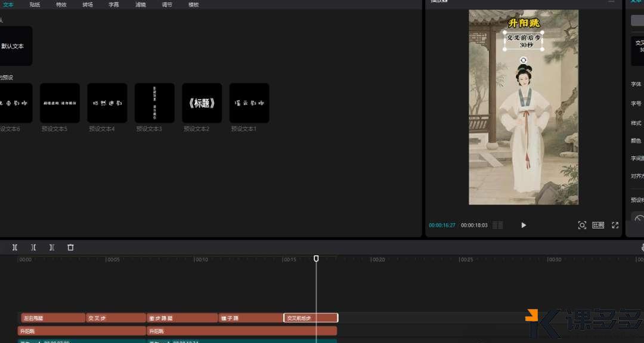Click the split clip icon in timeline toolbar

pyautogui.click(x=15, y=248)
